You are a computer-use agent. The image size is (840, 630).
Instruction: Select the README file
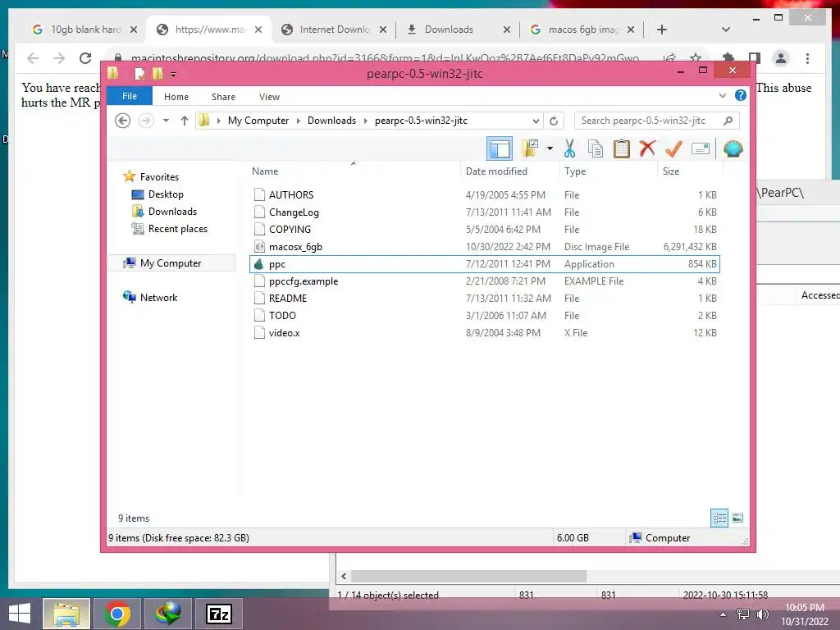tap(484, 298)
